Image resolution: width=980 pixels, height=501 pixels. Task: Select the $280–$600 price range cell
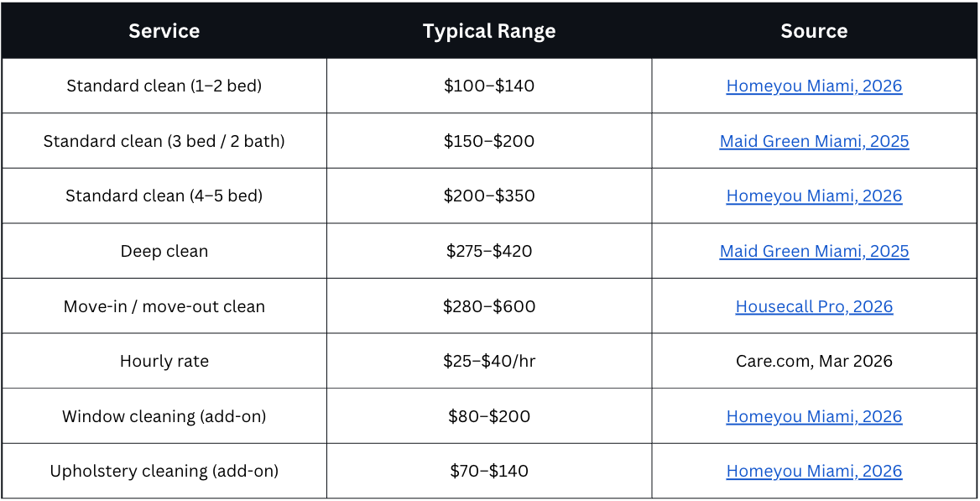[489, 306]
